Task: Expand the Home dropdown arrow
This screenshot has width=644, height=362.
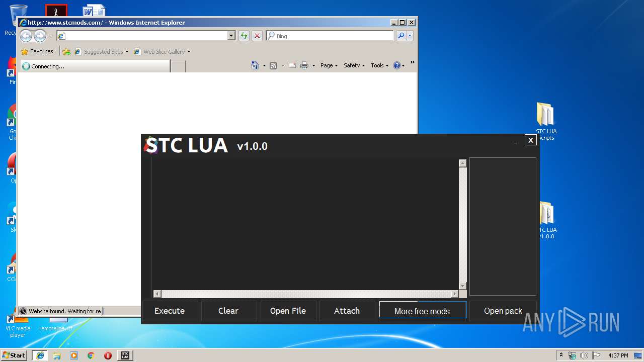Action: (x=264, y=65)
